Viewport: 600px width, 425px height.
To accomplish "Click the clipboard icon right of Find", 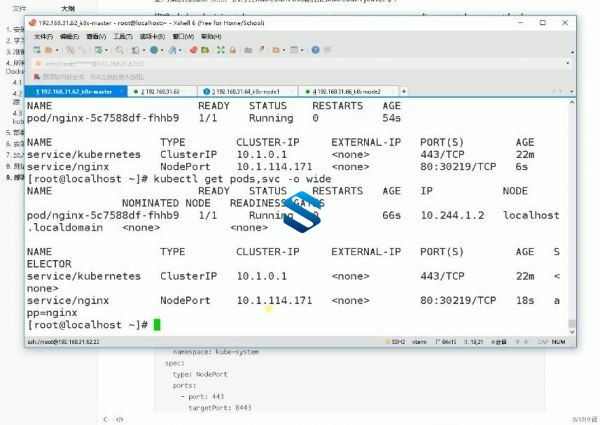I will [135, 50].
